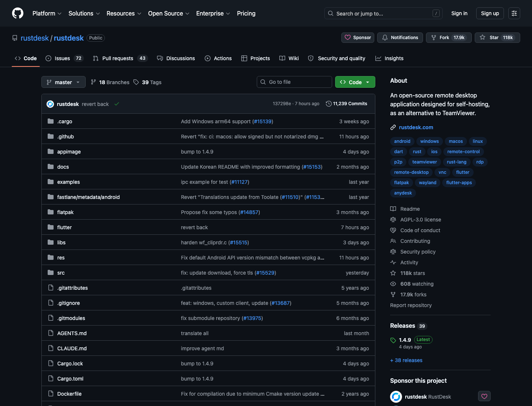Viewport: 532px width, 406px height.
Task: Switch to the Issues tab
Action: (x=65, y=58)
